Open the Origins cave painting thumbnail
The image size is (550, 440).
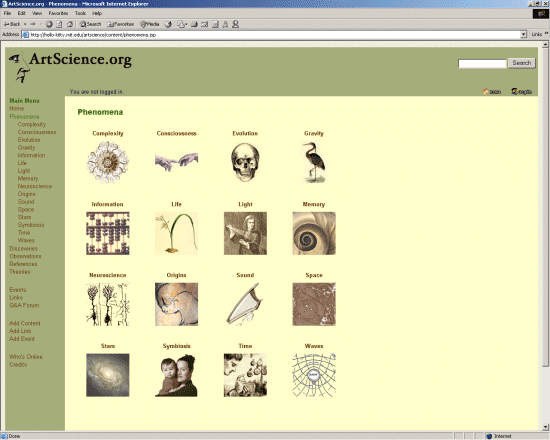pyautogui.click(x=176, y=304)
